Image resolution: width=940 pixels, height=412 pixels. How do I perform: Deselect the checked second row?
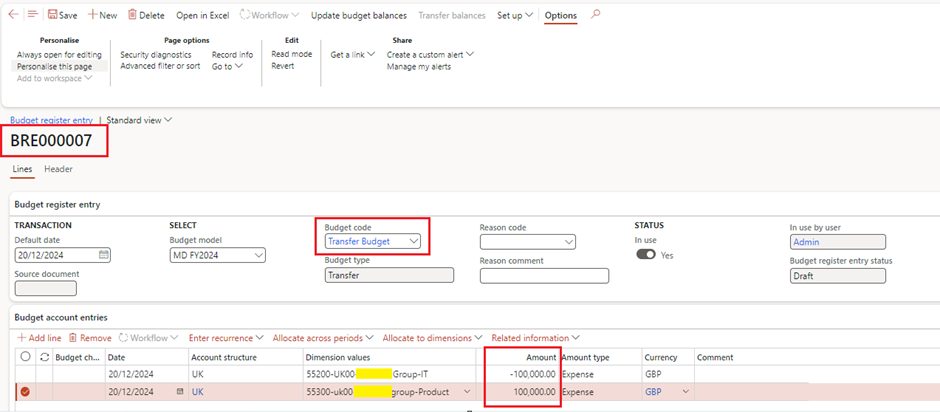point(25,392)
